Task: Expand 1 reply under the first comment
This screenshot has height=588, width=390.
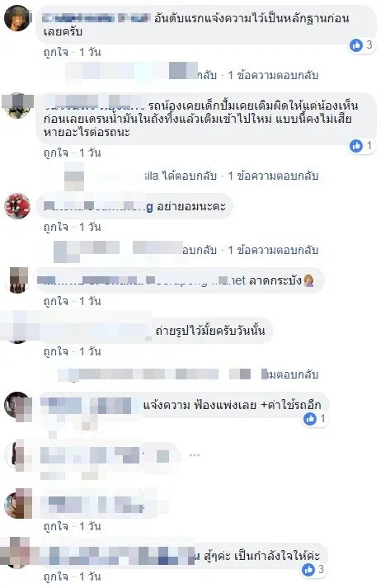Action: click(273, 75)
